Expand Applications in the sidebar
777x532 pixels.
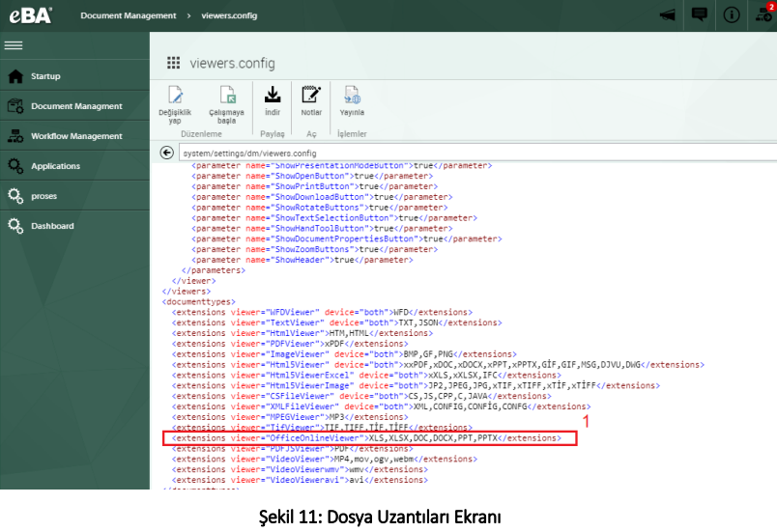[x=55, y=166]
